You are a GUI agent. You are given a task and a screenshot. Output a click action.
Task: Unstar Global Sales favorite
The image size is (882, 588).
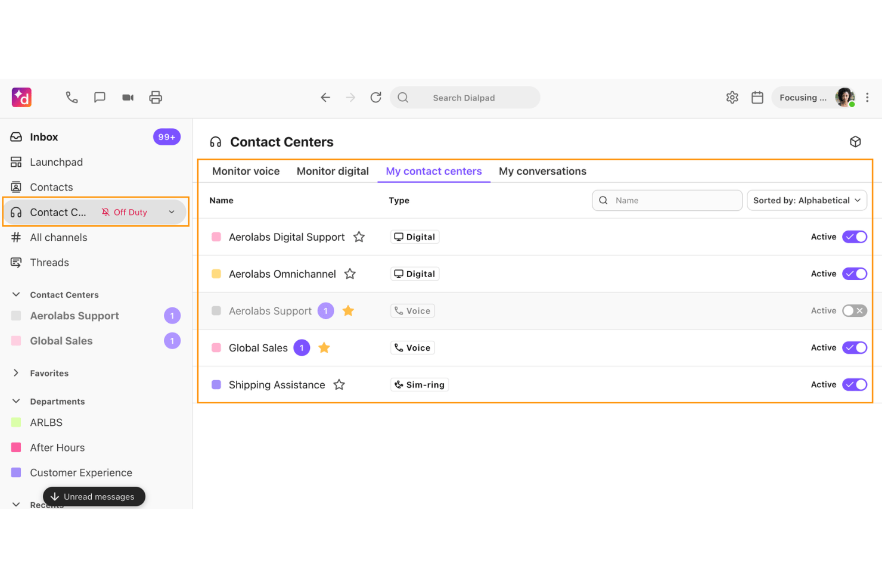click(x=324, y=348)
